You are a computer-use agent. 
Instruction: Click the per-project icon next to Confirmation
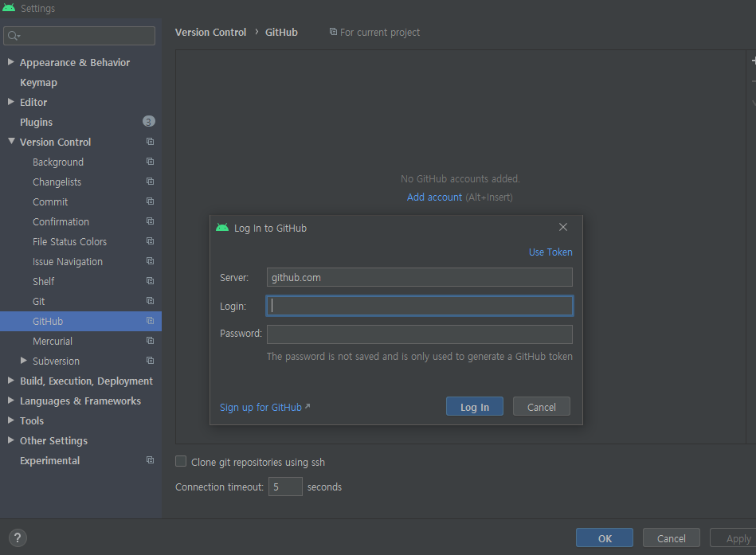coord(150,221)
